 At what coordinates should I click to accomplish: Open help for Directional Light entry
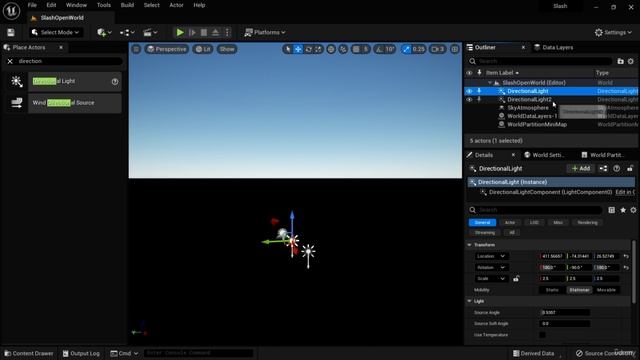(x=115, y=82)
